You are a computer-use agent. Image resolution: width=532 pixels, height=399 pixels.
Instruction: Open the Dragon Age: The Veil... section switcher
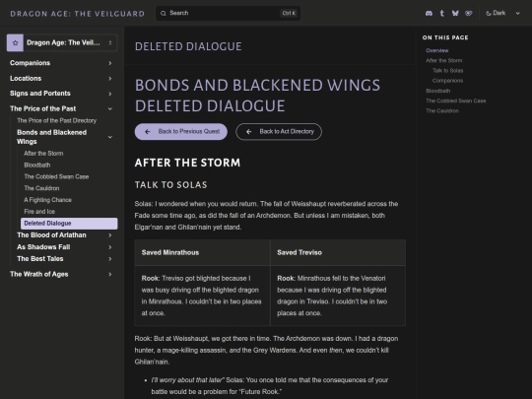[x=62, y=42]
